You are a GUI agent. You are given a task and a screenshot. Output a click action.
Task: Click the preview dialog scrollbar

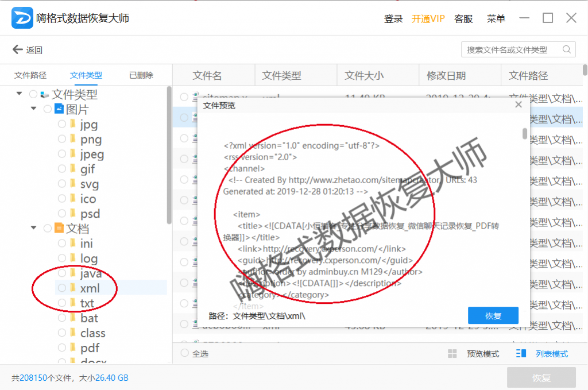(x=525, y=133)
